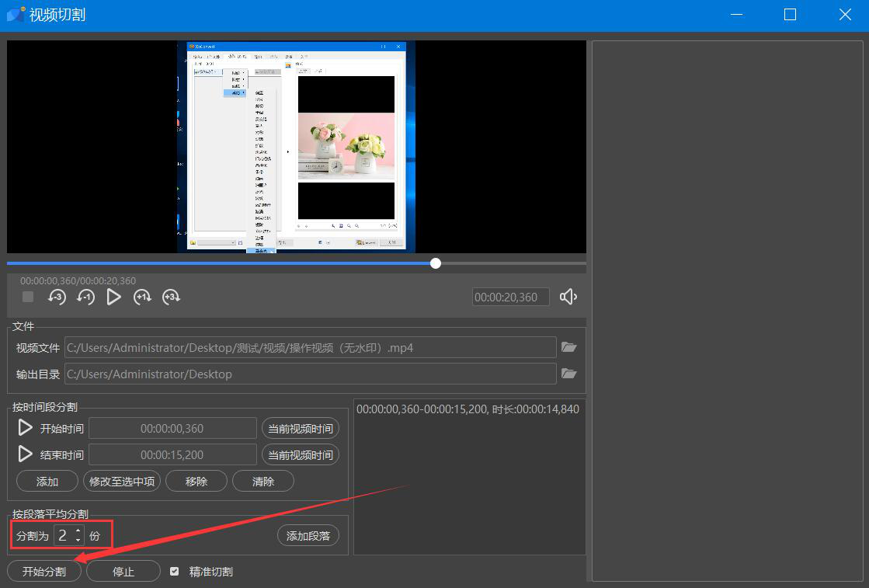Click 开始分割 to begin splitting
This screenshot has width=869, height=588.
pyautogui.click(x=44, y=572)
